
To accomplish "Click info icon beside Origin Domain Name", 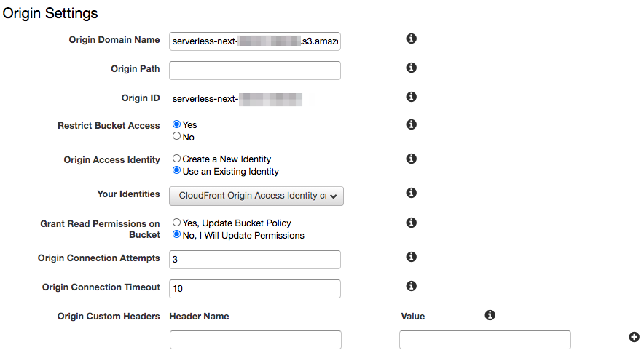I will 411,39.
